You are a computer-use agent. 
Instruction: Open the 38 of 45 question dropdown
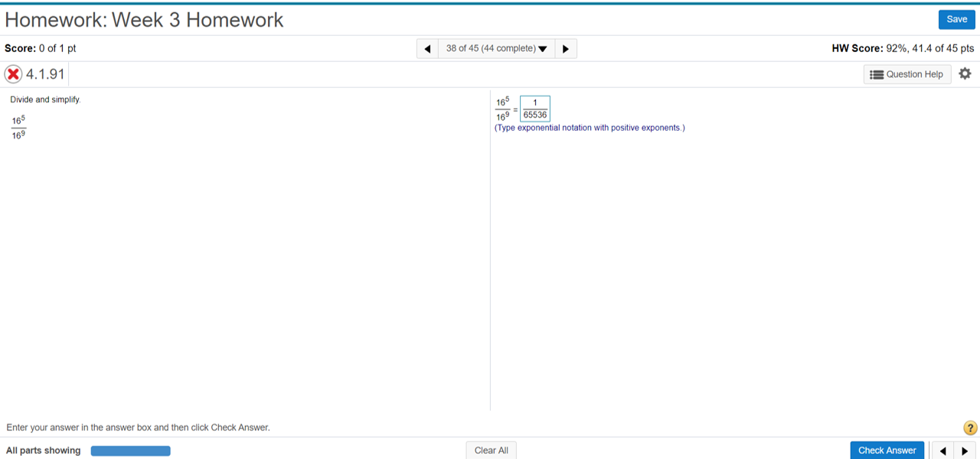tap(496, 49)
